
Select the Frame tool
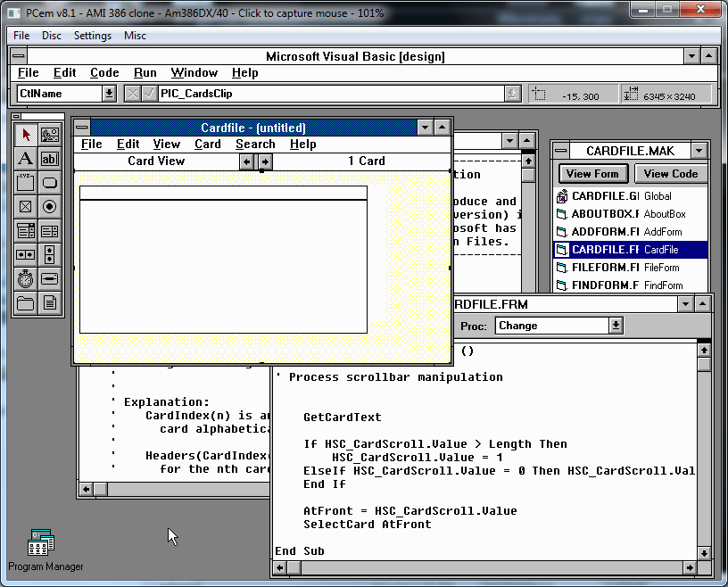[x=26, y=183]
